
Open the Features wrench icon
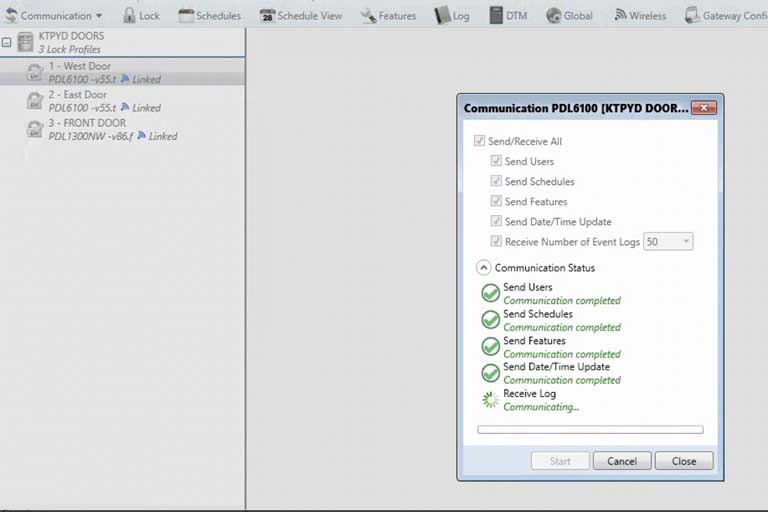[368, 15]
